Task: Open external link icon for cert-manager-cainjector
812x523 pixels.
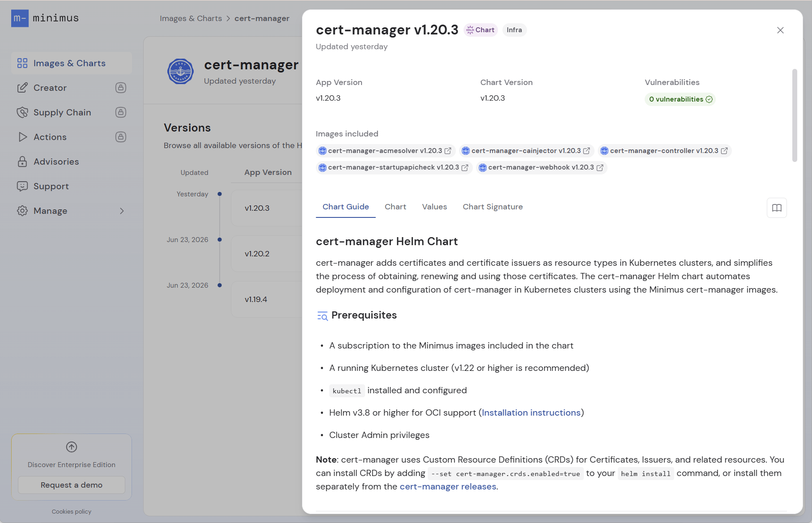Action: point(587,151)
